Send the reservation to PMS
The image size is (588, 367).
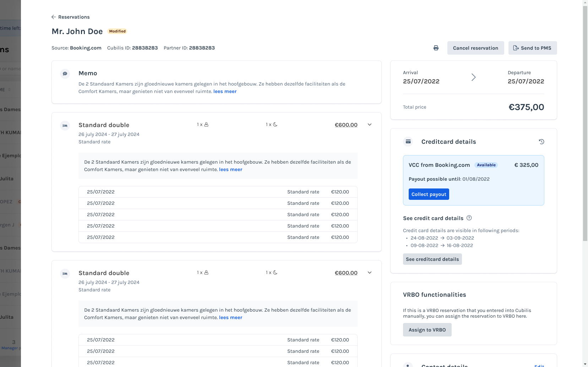(532, 48)
